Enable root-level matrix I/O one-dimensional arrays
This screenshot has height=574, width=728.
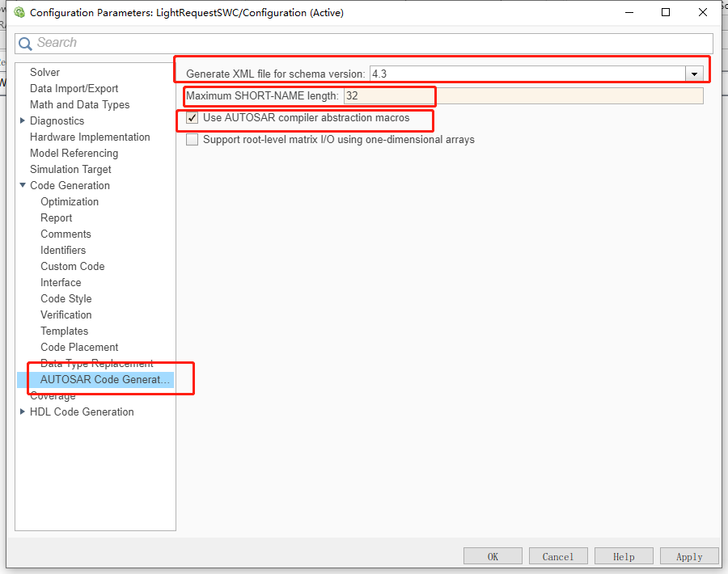192,140
